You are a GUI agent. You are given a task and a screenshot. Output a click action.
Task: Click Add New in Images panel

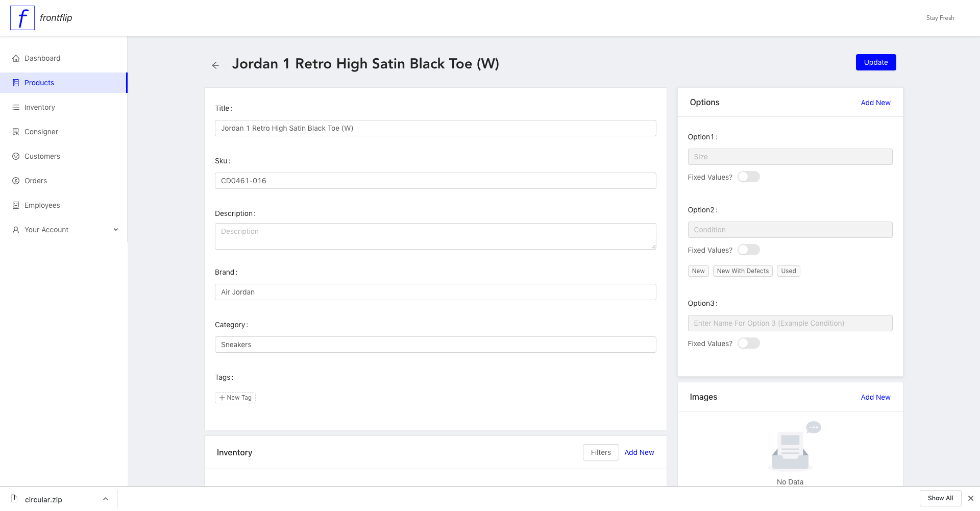coord(875,397)
